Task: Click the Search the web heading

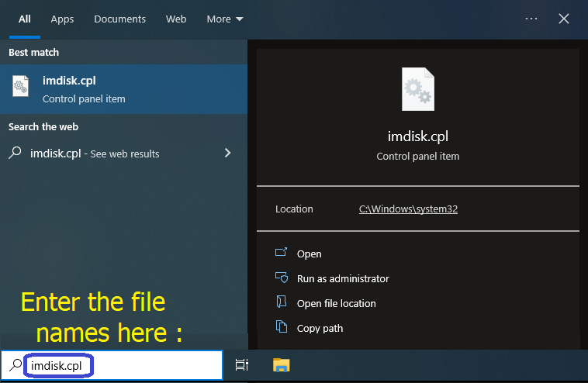Action: (43, 126)
